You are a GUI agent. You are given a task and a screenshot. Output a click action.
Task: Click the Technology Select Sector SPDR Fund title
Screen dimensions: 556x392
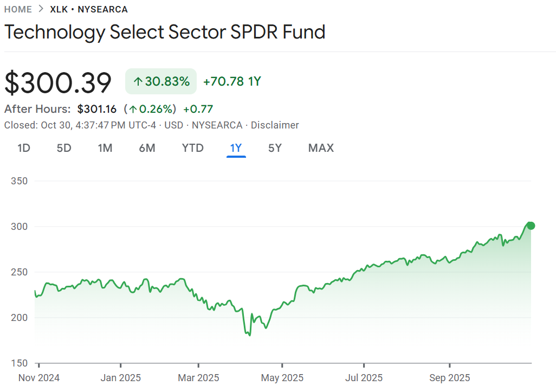(165, 32)
